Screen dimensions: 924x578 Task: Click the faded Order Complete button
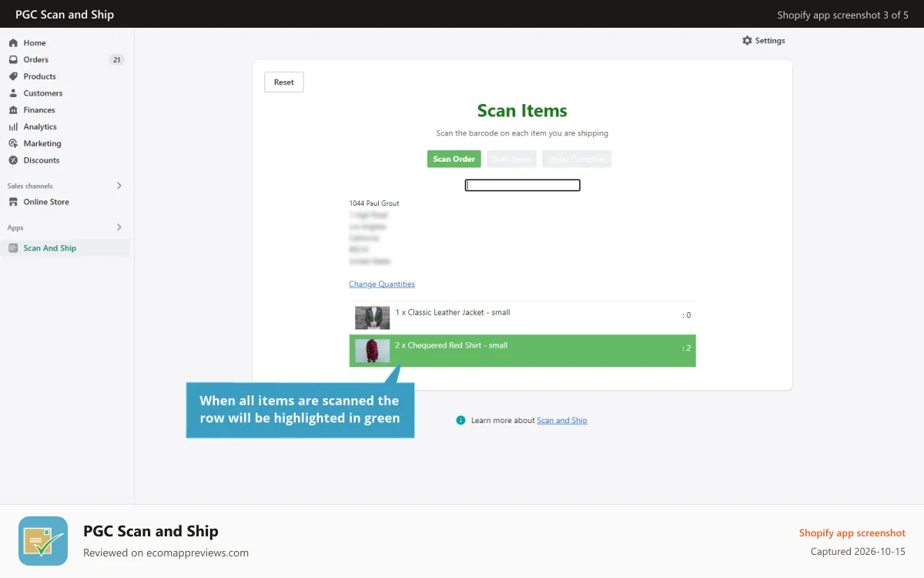[577, 159]
